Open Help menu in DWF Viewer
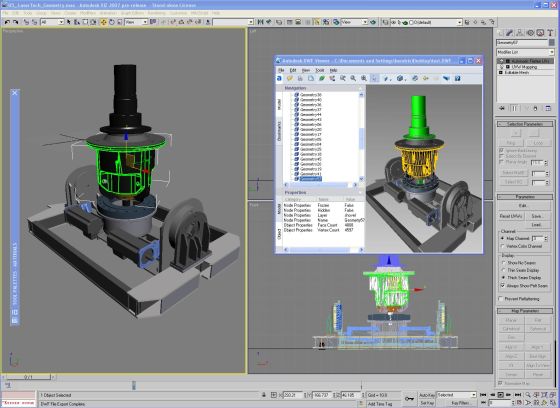This screenshot has width=560, height=408. coord(333,70)
